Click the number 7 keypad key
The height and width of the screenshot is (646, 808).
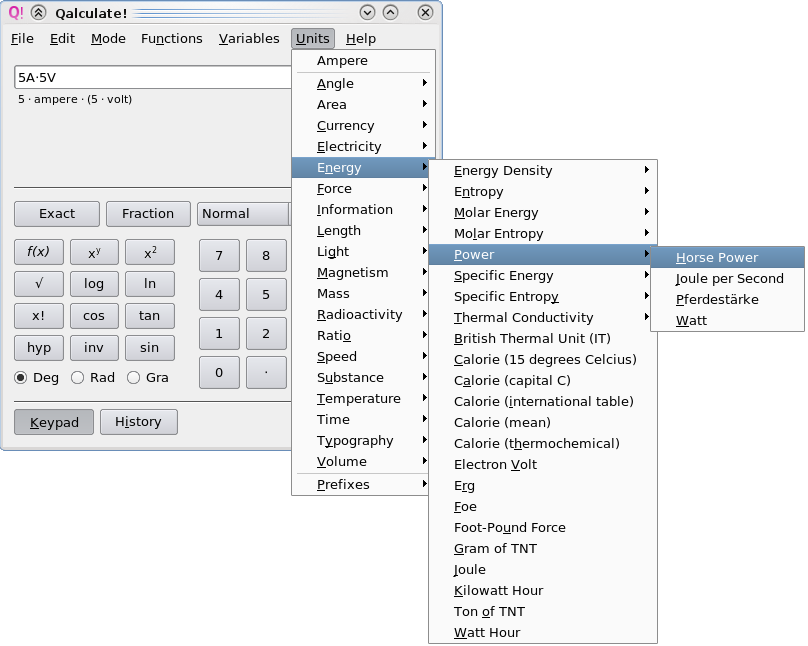pos(219,256)
